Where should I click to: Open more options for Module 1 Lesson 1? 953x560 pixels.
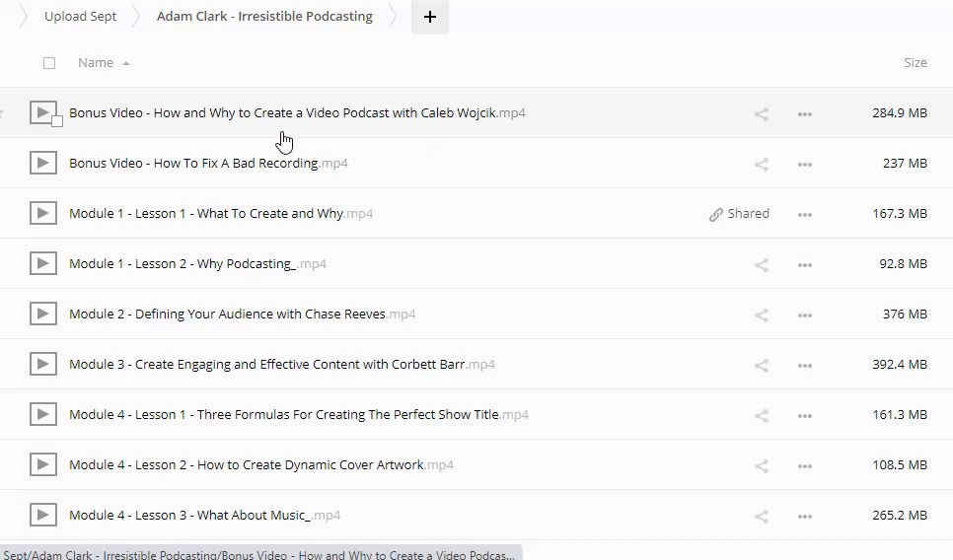pos(805,214)
